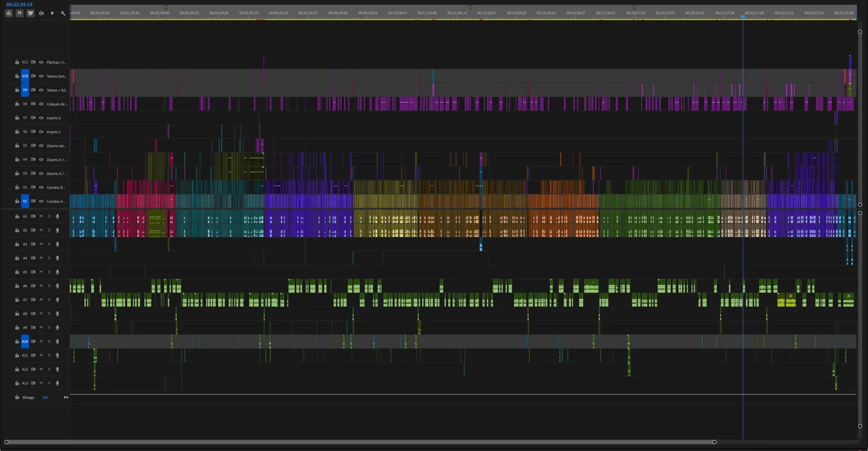This screenshot has height=451, width=868.
Task: Hide V11 Flèches track output
Action: point(41,62)
